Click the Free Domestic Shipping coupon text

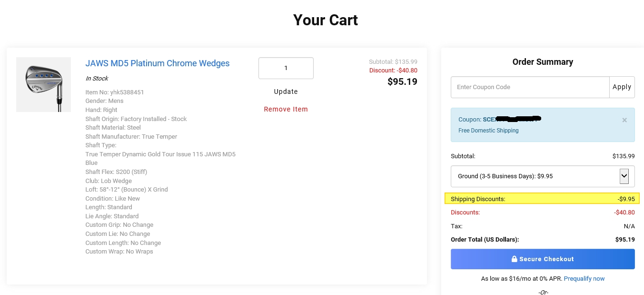tap(488, 131)
